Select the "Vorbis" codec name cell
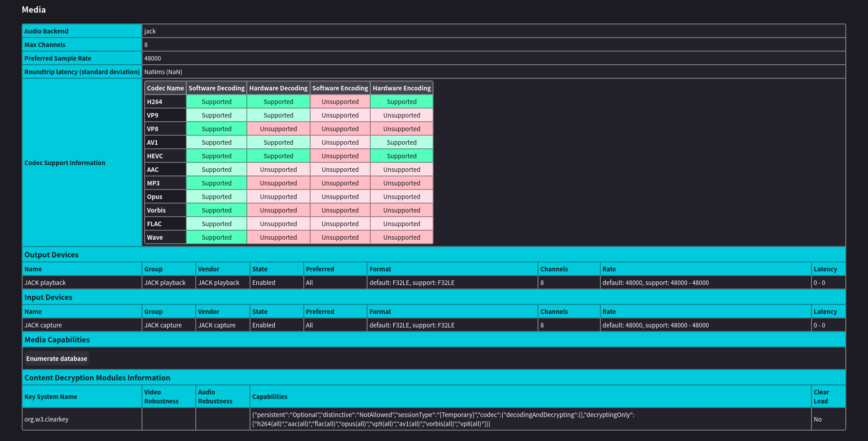Screen dimensions: 868x441 click(165, 210)
